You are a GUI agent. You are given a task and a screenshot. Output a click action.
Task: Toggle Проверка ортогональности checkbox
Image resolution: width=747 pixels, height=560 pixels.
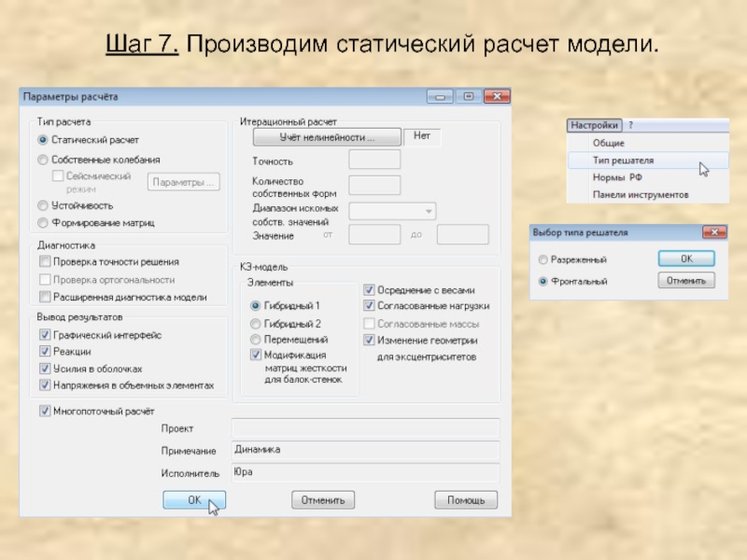click(45, 279)
